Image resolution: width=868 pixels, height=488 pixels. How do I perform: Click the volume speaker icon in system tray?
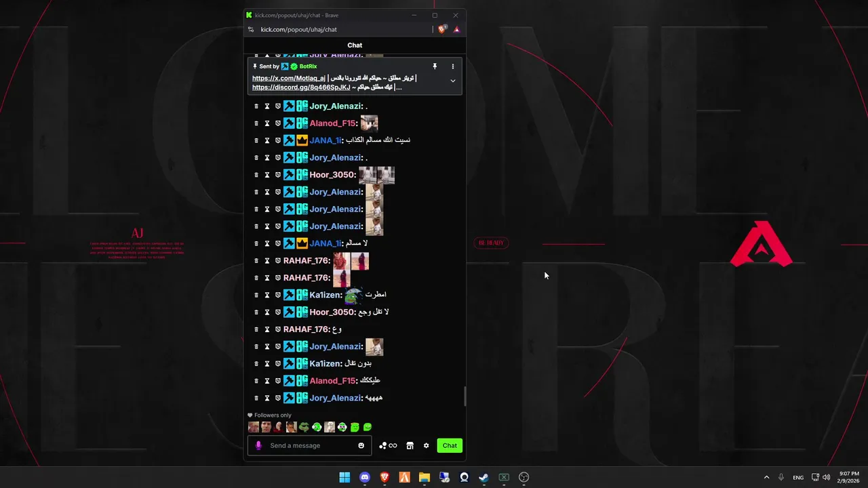(x=826, y=477)
